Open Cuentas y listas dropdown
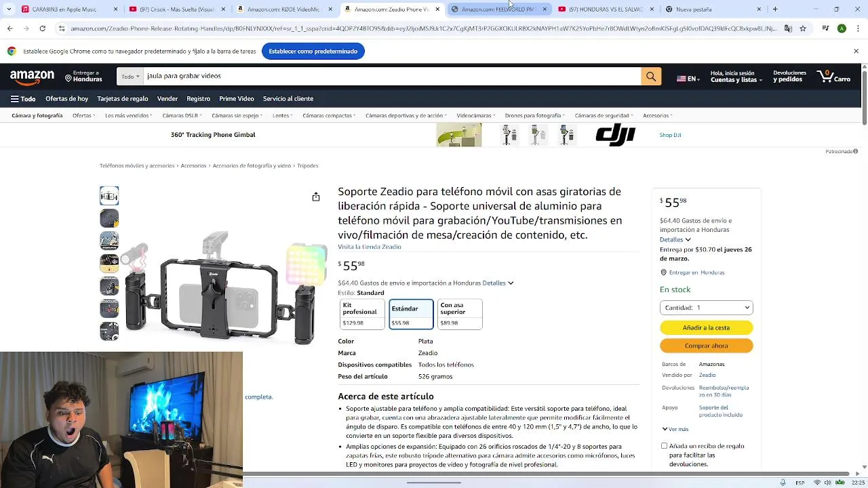868x488 pixels. (736, 77)
